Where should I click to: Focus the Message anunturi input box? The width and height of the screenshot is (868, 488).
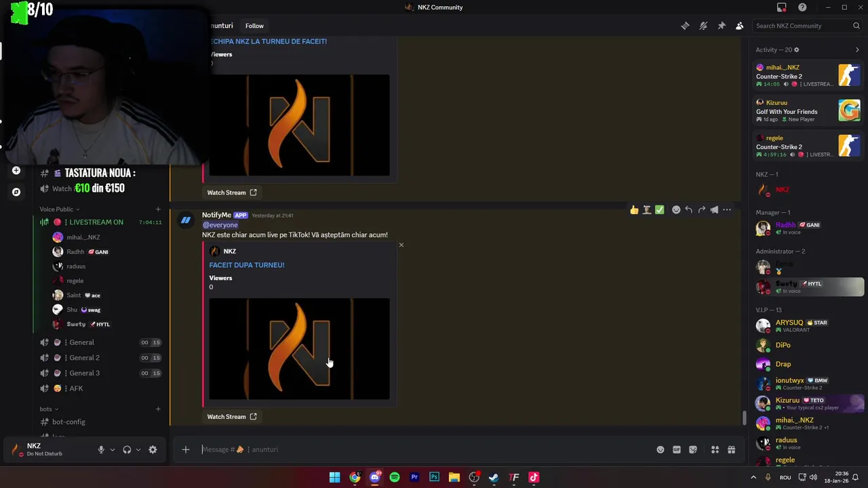pyautogui.click(x=426, y=449)
